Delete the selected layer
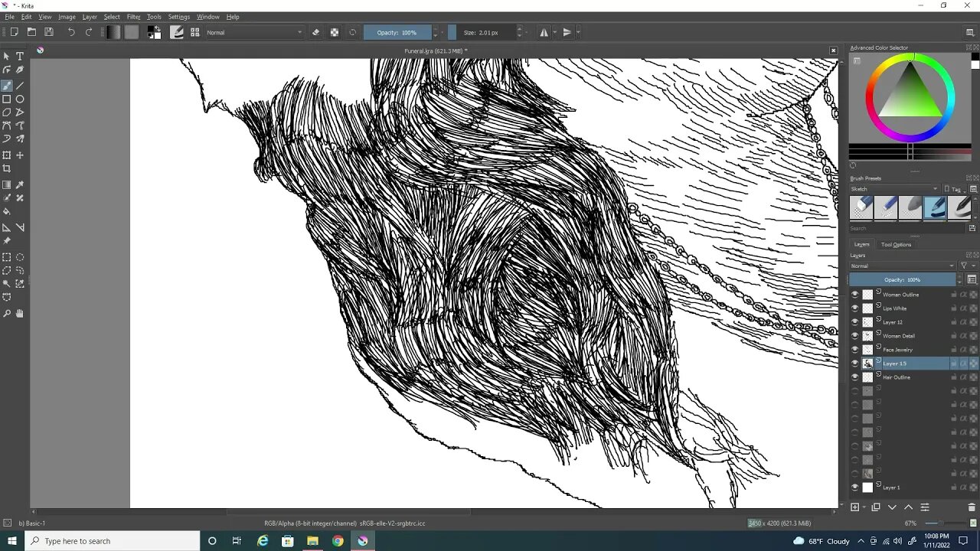 pyautogui.click(x=972, y=507)
